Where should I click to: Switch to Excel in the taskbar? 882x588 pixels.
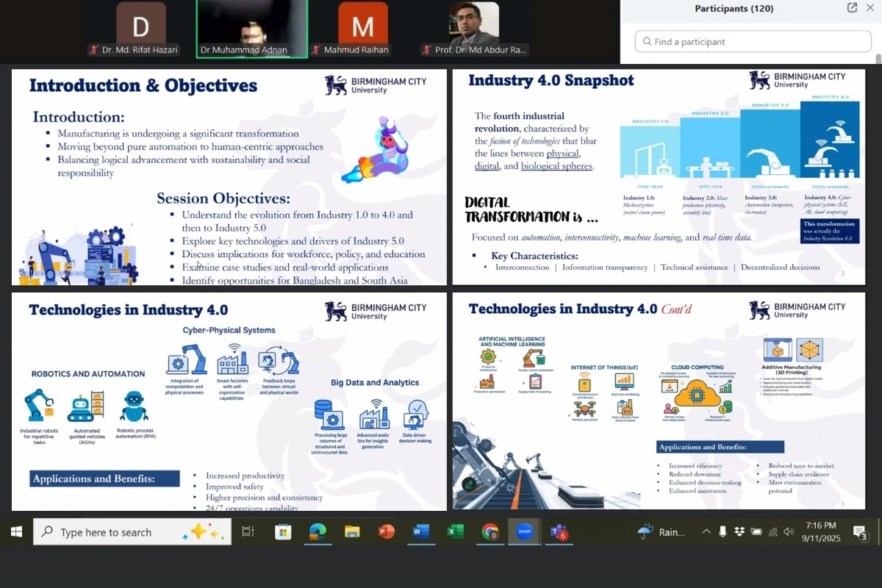point(456,531)
